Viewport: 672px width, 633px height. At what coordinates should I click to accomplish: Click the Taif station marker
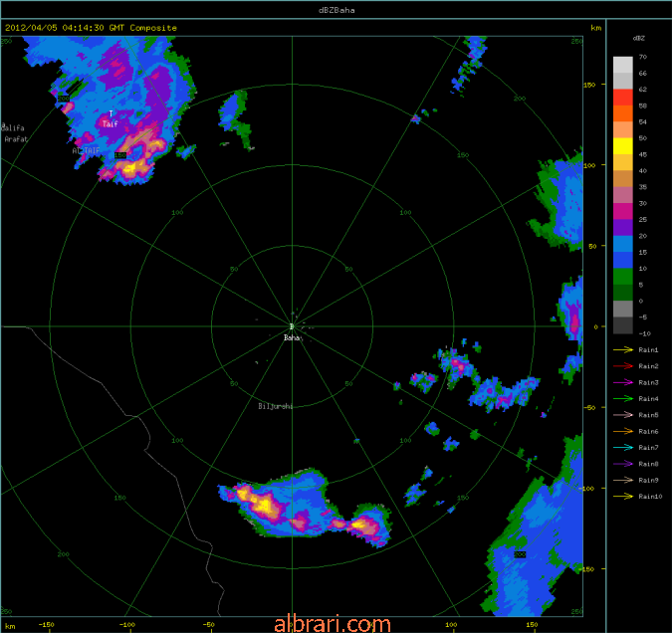coord(111,113)
